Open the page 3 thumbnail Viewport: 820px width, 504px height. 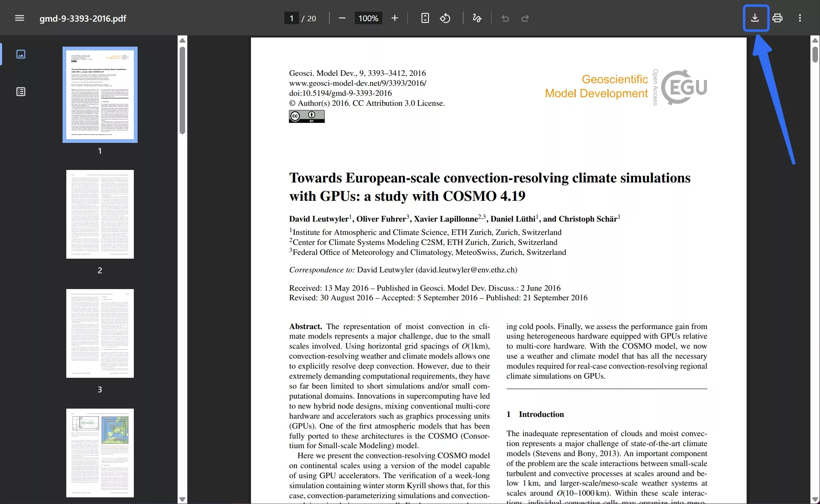(x=100, y=333)
